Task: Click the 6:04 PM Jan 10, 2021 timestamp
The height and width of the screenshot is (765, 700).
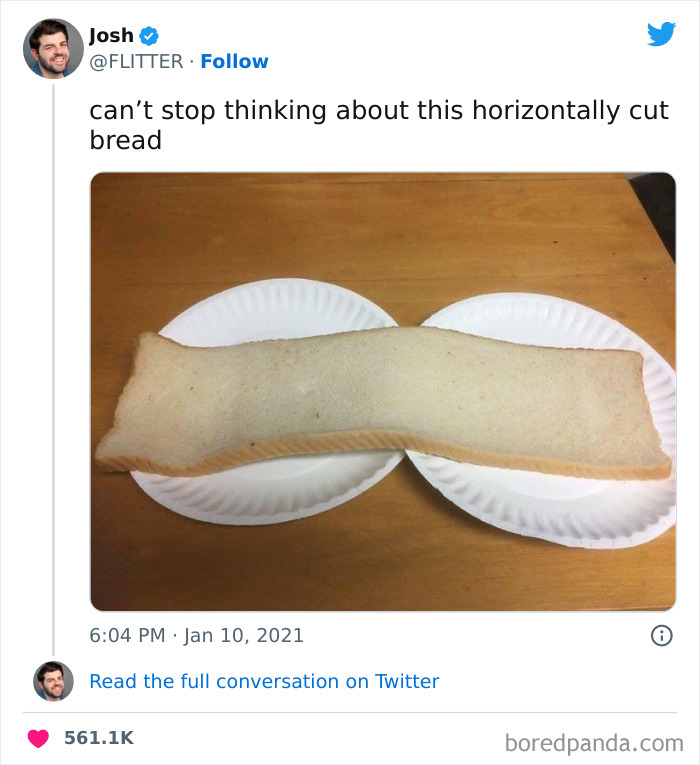Action: pyautogui.click(x=196, y=635)
